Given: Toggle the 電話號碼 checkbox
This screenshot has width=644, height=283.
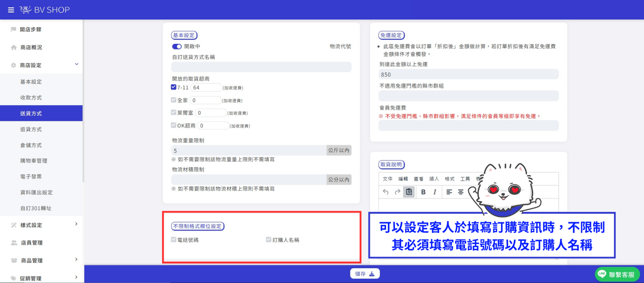Looking at the screenshot, I should 173,240.
